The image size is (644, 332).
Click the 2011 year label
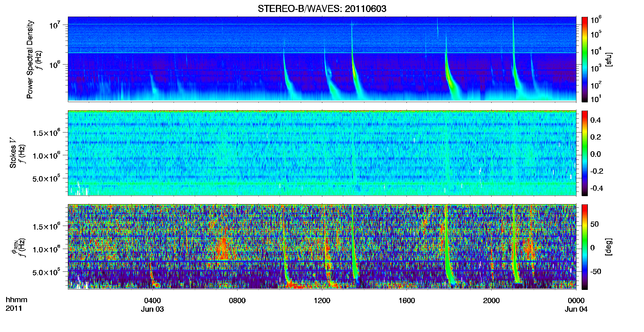(14, 308)
